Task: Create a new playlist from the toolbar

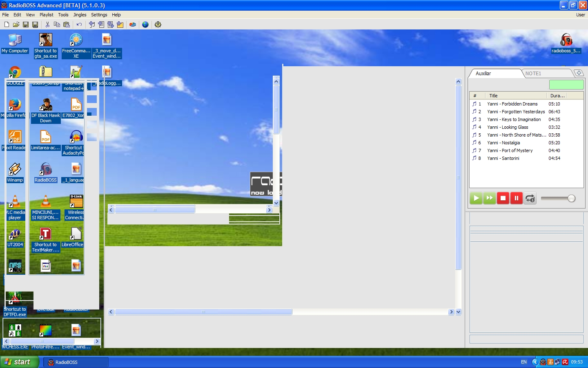Action: pos(7,25)
